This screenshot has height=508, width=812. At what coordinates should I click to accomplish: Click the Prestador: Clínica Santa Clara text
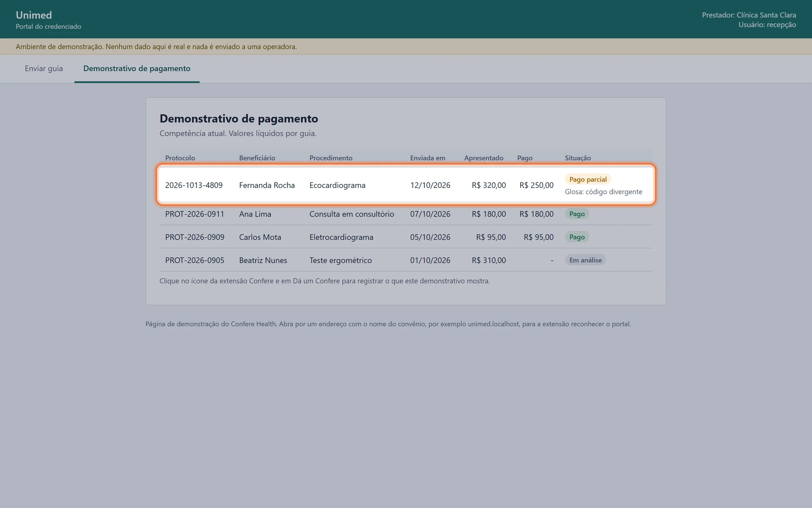click(749, 15)
